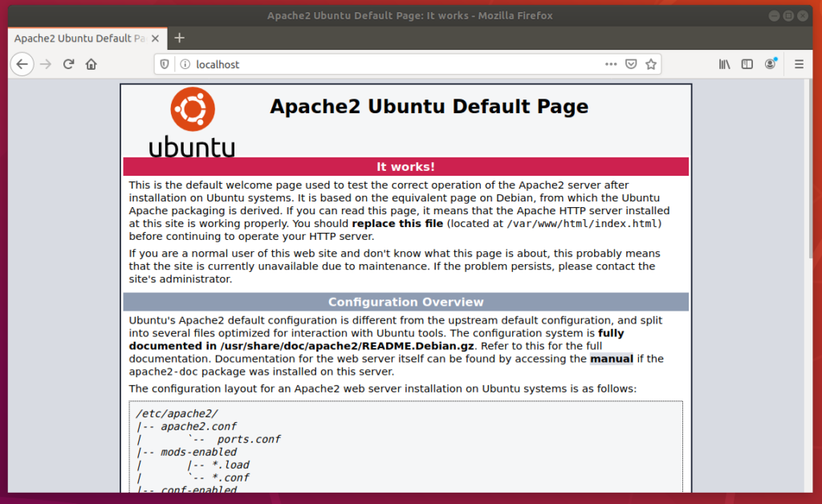This screenshot has height=504, width=822.
Task: Open the page actions three-dot menu
Action: click(x=611, y=64)
